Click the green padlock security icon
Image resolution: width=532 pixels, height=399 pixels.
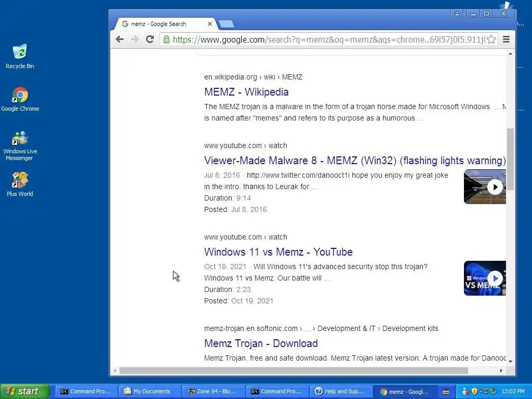(x=166, y=39)
